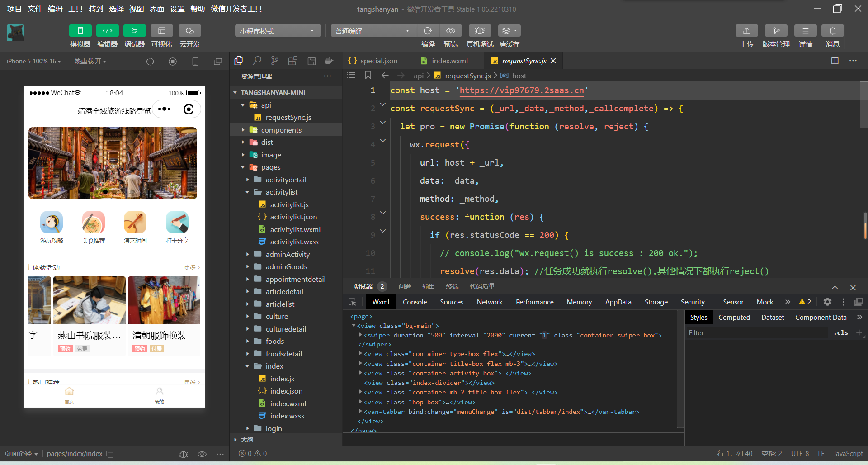Open the 项目 menu
The image size is (868, 465).
[14, 9]
